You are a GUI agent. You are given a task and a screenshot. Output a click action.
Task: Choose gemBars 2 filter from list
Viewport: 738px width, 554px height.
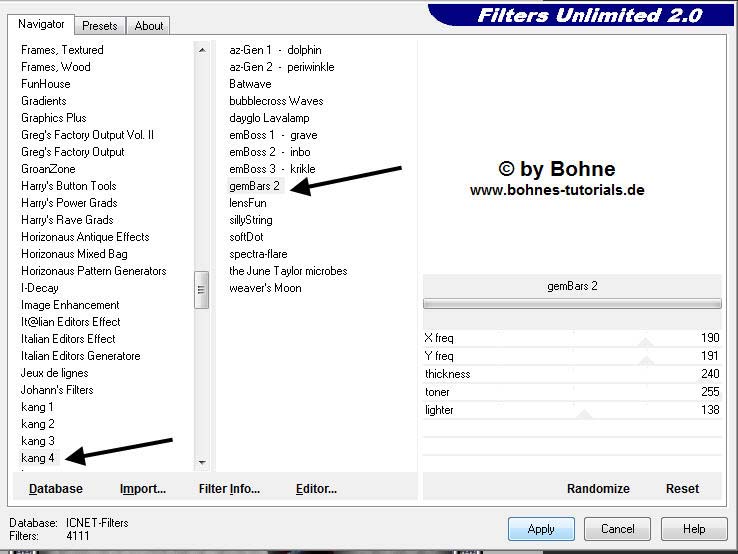click(x=254, y=186)
